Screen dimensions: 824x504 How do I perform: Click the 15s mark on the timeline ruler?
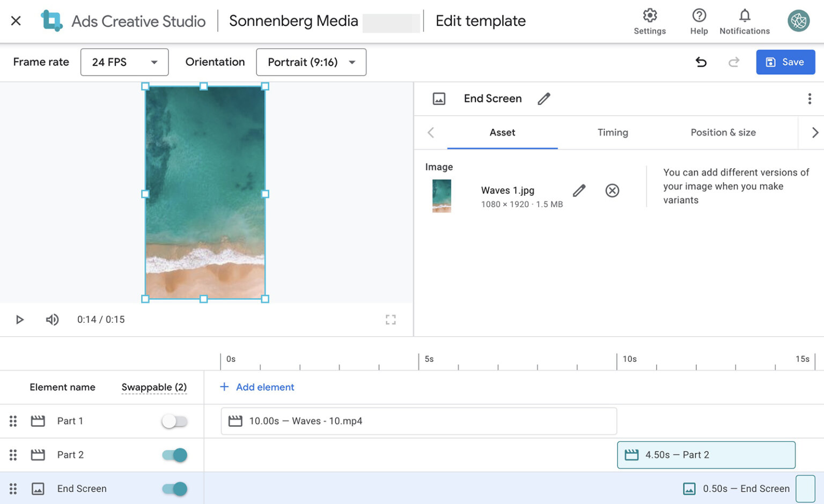pos(803,359)
